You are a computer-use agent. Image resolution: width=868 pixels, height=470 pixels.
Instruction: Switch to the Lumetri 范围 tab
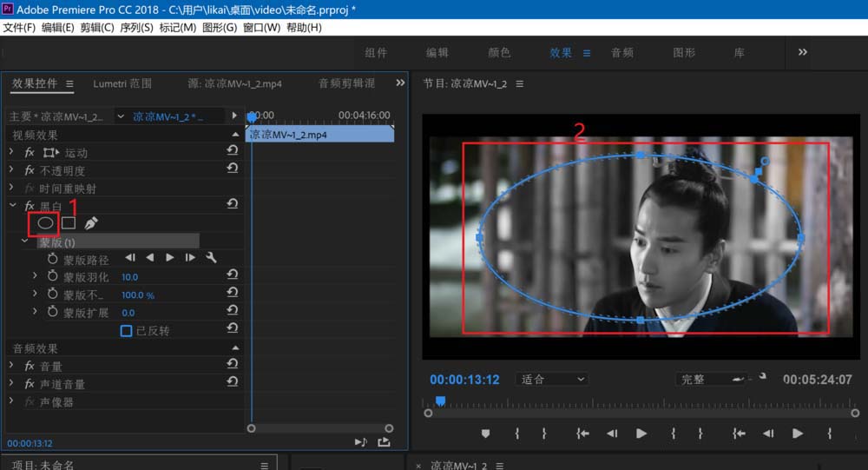coord(122,83)
